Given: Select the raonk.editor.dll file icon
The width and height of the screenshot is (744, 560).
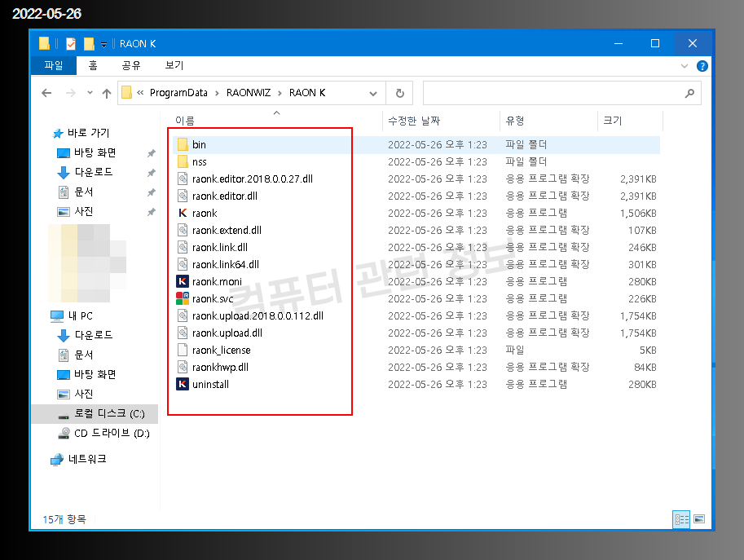Looking at the screenshot, I should [183, 196].
